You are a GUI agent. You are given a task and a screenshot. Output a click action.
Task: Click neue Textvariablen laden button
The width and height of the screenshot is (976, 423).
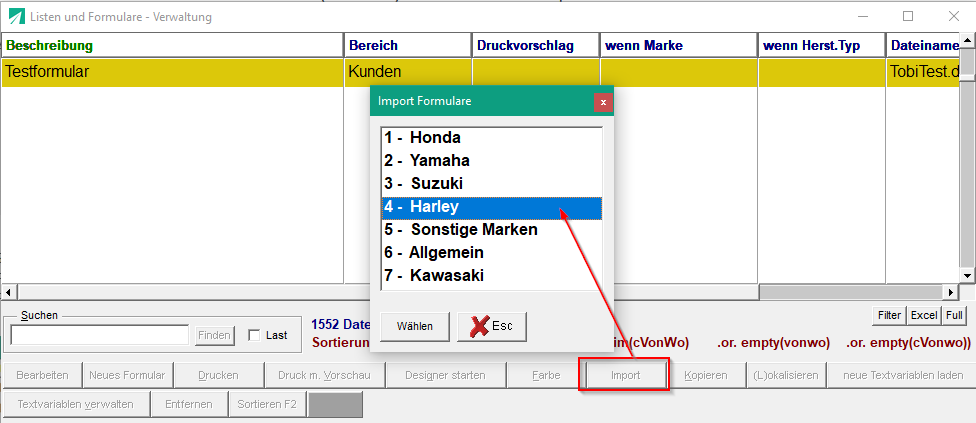pyautogui.click(x=903, y=376)
